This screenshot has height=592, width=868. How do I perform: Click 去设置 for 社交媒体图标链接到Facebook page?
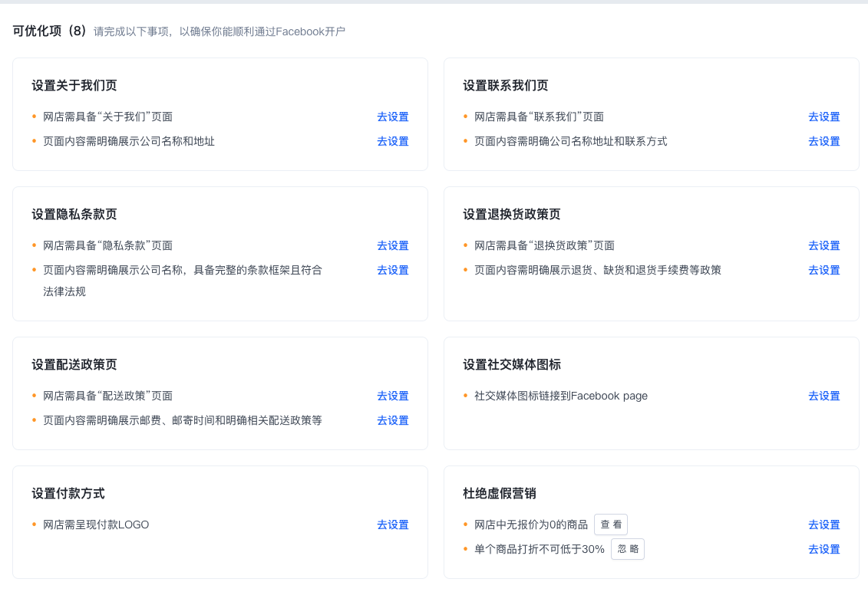click(x=823, y=396)
